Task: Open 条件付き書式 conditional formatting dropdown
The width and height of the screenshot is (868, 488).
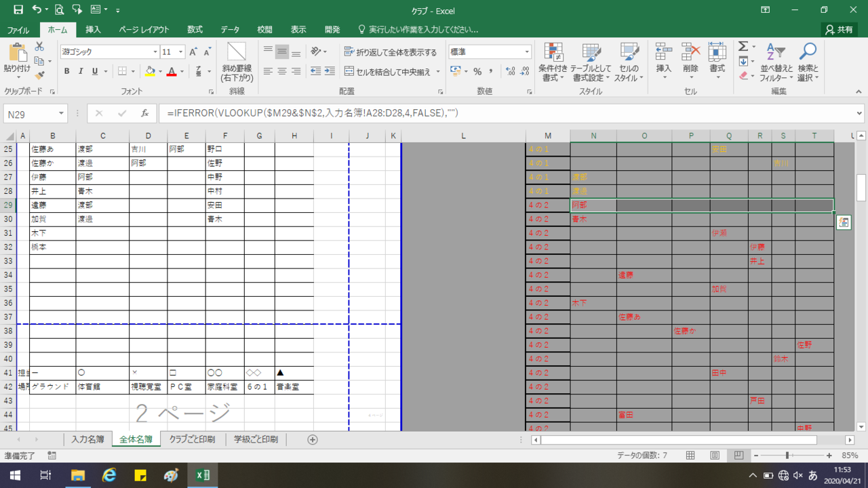Action: tap(553, 62)
